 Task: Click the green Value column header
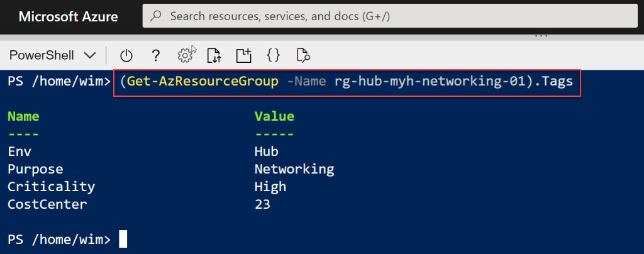274,116
